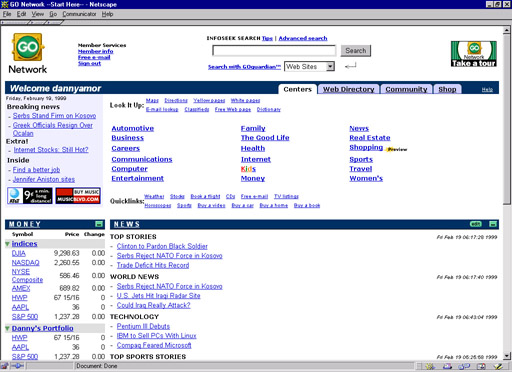
Task: Open Navigator from component bar icon
Action: click(430, 366)
